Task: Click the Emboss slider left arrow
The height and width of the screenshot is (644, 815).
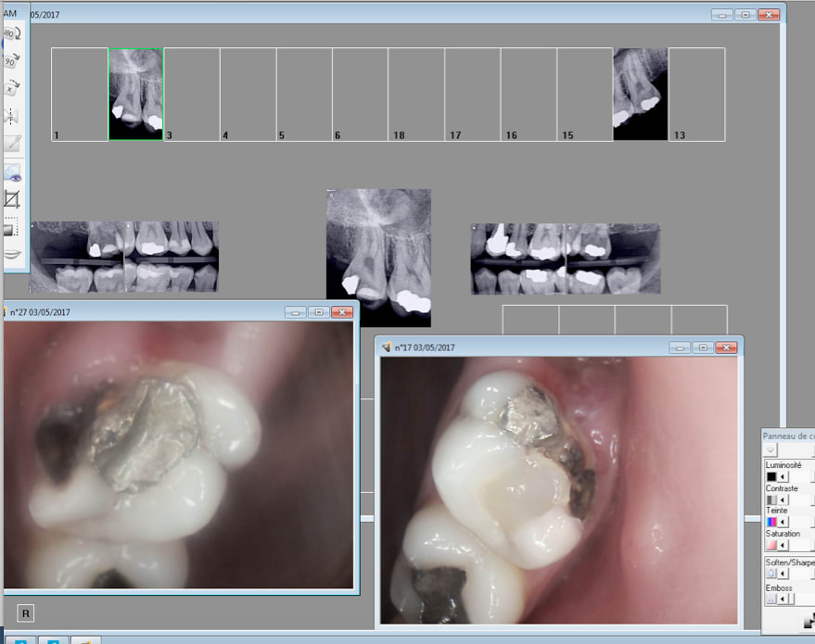Action: (x=783, y=600)
